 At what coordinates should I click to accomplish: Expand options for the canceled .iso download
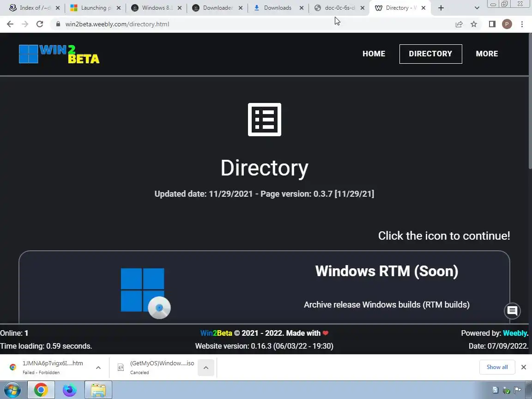coord(206,368)
